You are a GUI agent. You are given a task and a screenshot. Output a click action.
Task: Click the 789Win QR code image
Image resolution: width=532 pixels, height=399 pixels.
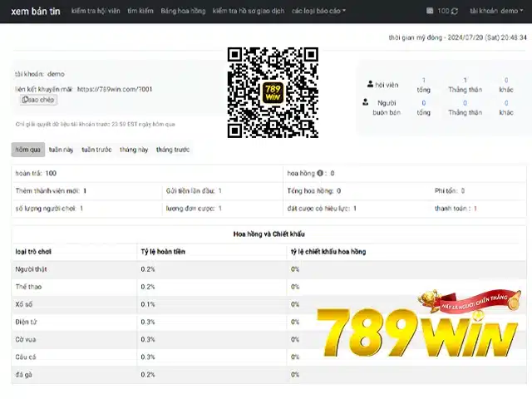pos(273,92)
